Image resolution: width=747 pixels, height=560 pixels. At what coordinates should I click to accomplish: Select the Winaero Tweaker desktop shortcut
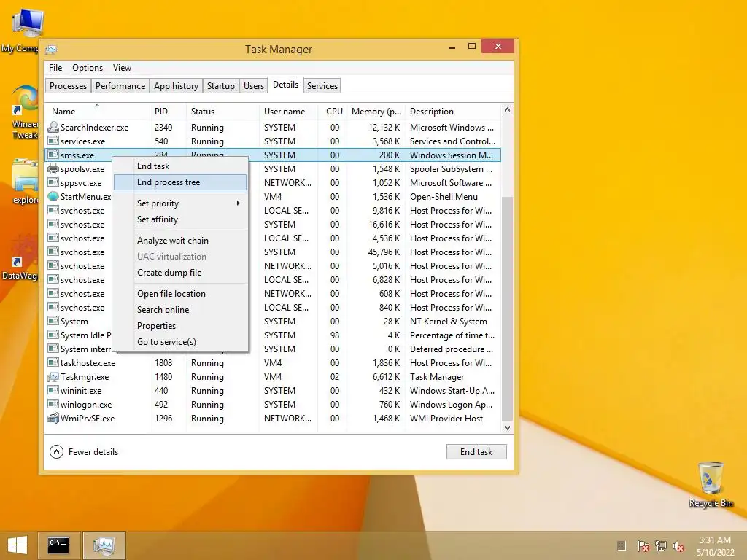click(25, 112)
